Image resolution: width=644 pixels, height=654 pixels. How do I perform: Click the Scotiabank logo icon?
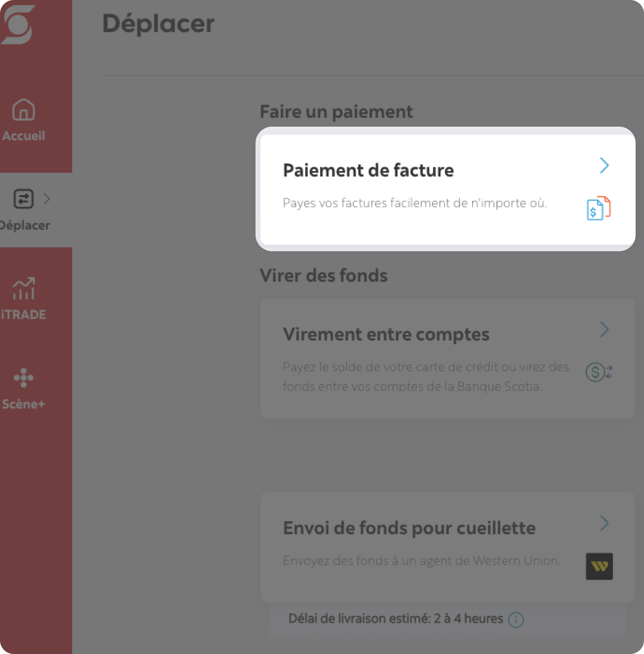coord(17,24)
